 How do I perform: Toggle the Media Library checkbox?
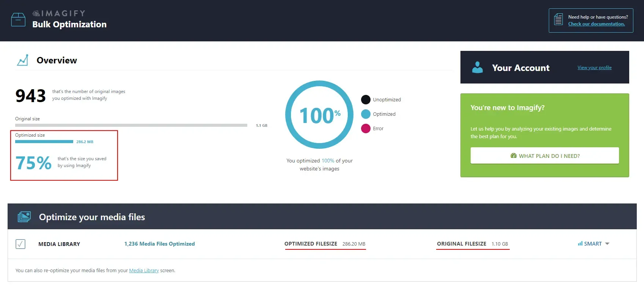[x=20, y=244]
